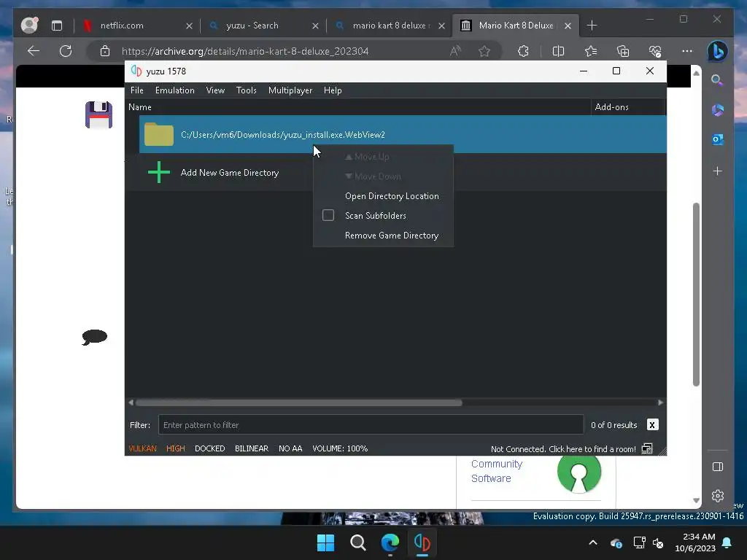Go back in the browser
This screenshot has height=560, width=747.
[x=34, y=51]
